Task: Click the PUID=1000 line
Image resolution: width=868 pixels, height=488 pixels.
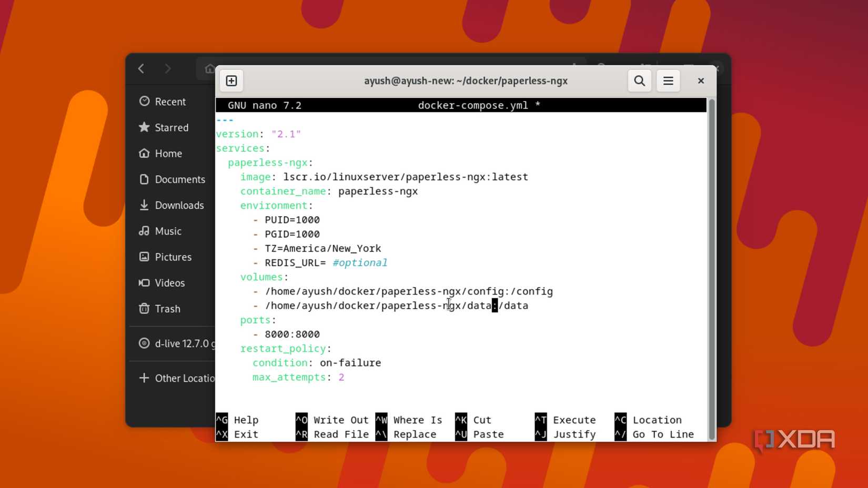Action: coord(286,220)
